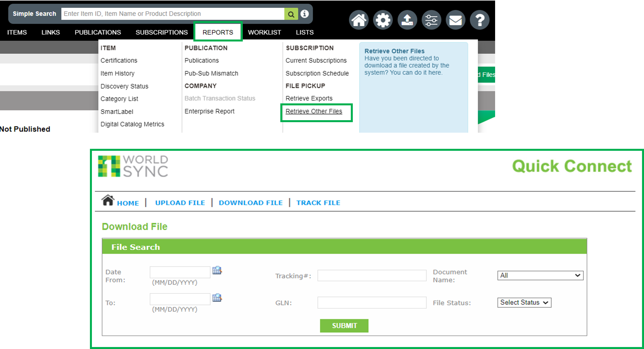Viewport: 644px width, 349px height.
Task: Open help via the question mark icon
Action: point(480,20)
